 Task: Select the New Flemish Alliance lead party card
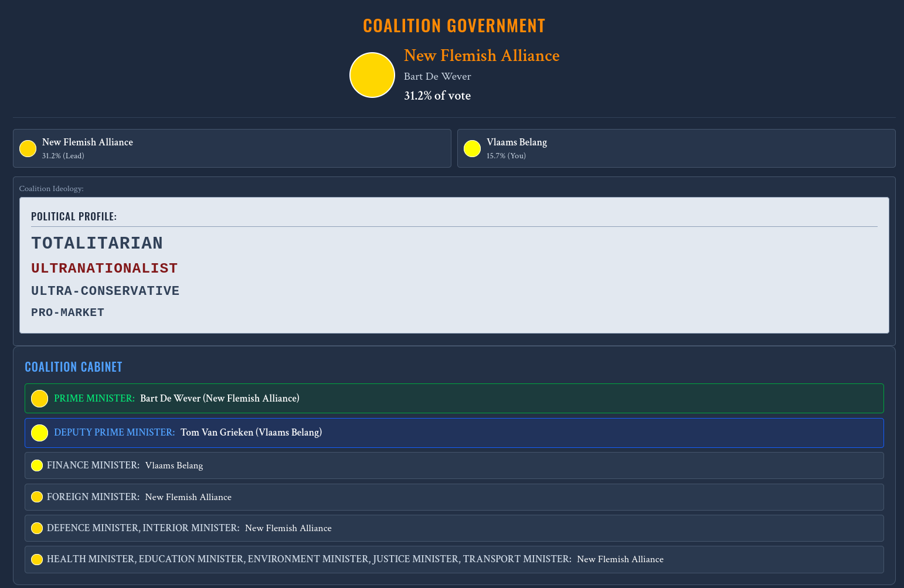pos(232,148)
